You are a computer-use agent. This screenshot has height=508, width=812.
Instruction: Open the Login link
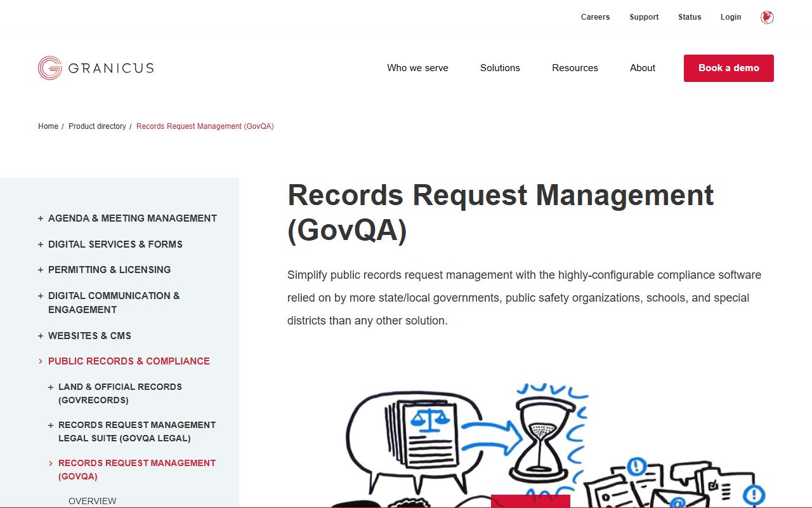(x=731, y=17)
